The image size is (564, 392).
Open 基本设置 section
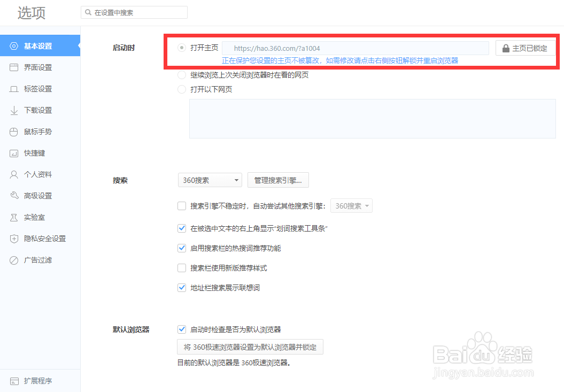[40, 45]
